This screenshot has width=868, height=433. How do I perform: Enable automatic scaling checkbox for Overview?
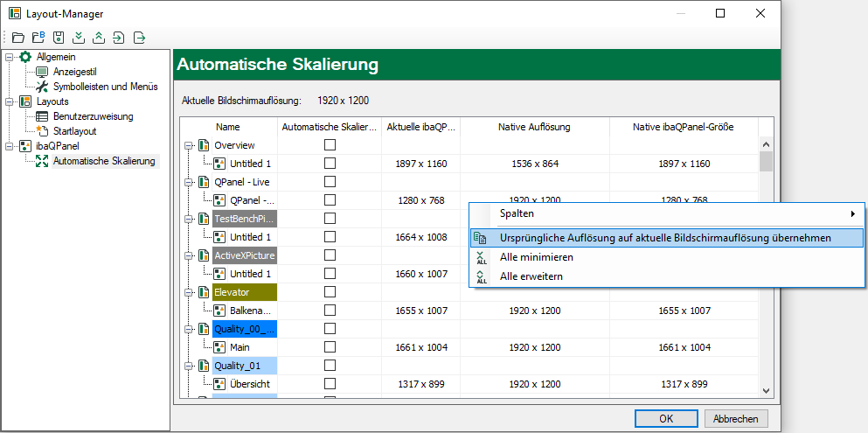point(330,145)
